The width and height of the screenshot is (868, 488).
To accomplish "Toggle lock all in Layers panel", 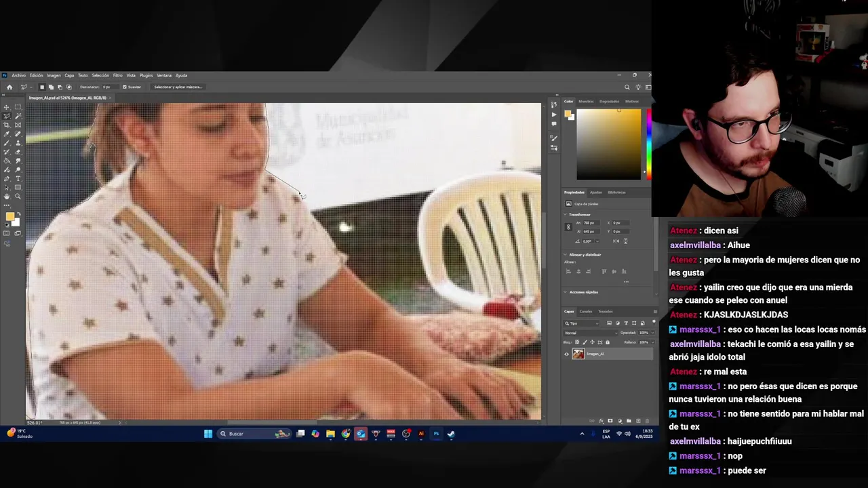I will pyautogui.click(x=608, y=342).
